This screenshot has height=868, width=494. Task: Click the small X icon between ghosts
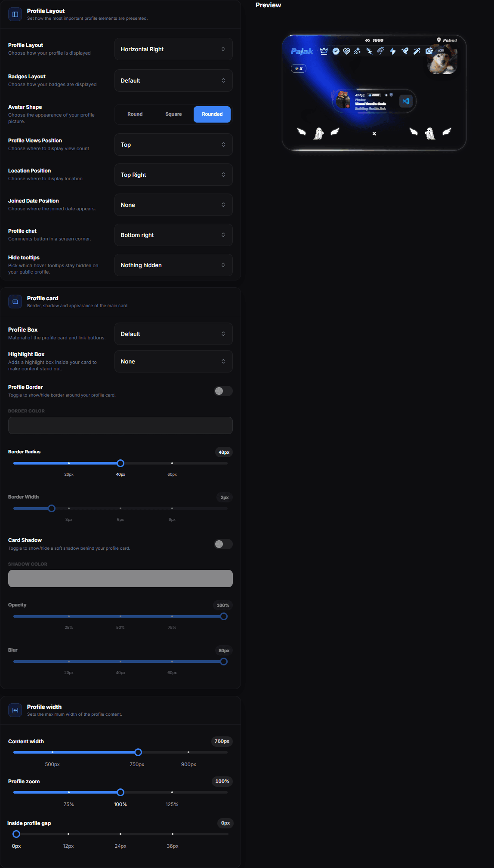(x=374, y=134)
